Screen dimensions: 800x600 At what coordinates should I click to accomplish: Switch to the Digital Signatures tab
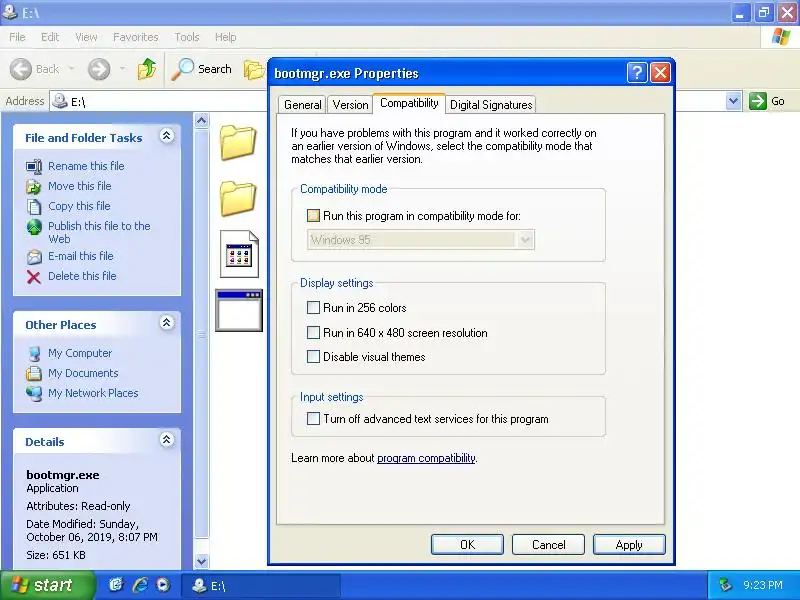(491, 105)
